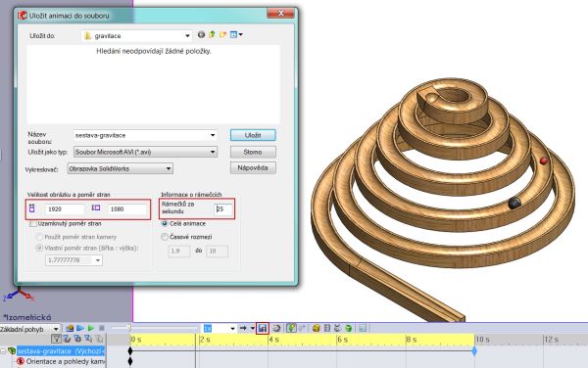This screenshot has width=588, height=368.
Task: Open the Vykreslovač renderer dropdown
Action: point(120,169)
